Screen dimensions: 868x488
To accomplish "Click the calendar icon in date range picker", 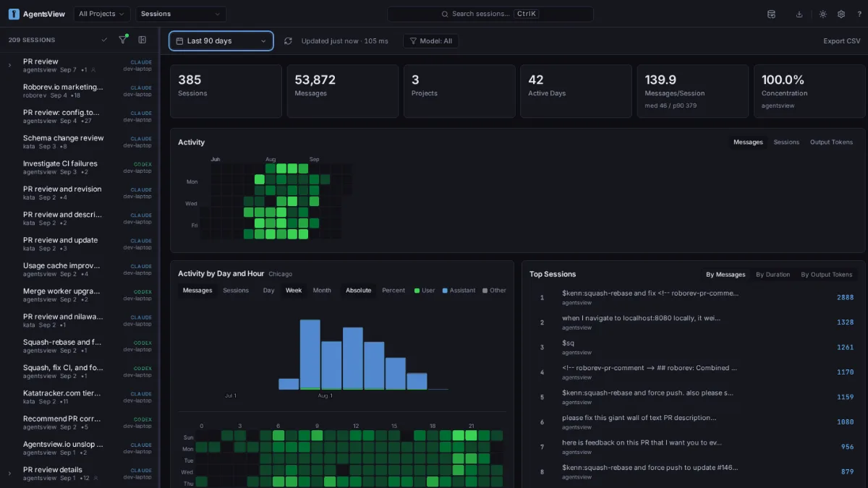I will click(x=179, y=41).
